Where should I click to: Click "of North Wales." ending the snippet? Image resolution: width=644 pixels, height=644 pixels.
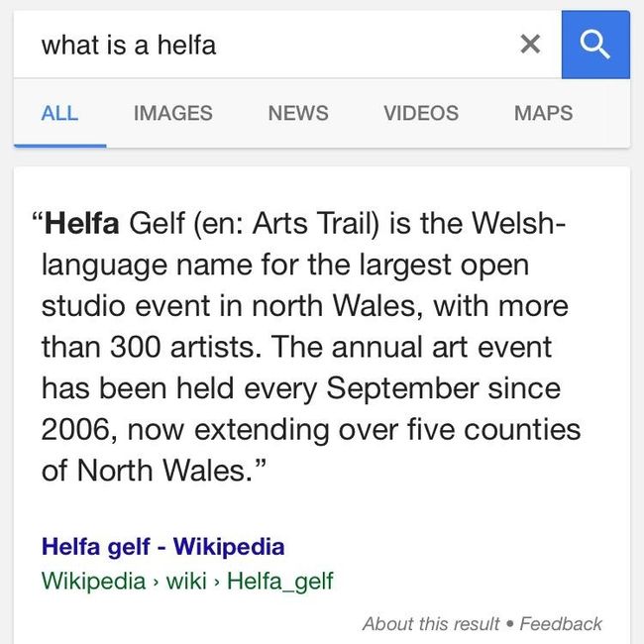[143, 471]
